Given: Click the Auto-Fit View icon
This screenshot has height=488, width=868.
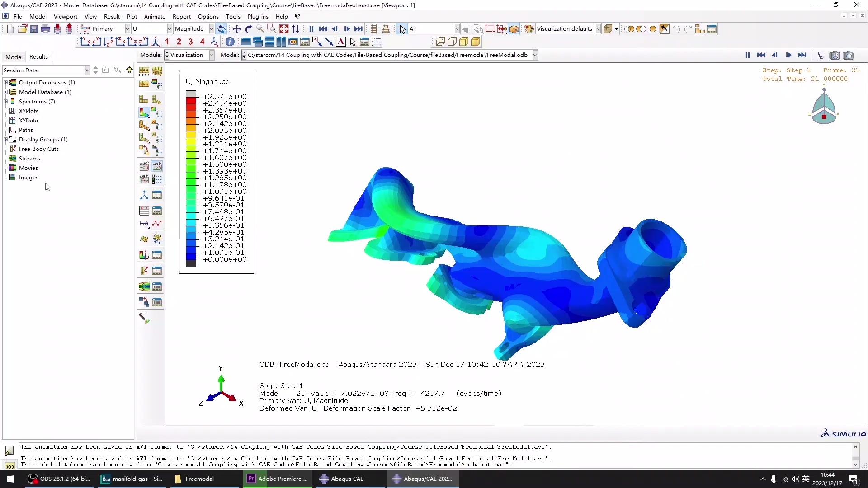Looking at the screenshot, I should (x=284, y=29).
